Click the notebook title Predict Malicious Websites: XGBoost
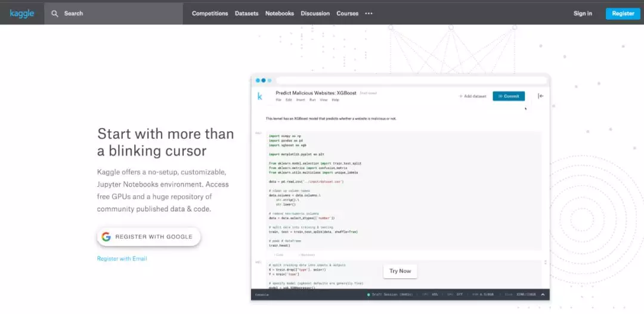Image resolution: width=644 pixels, height=314 pixels. 316,93
